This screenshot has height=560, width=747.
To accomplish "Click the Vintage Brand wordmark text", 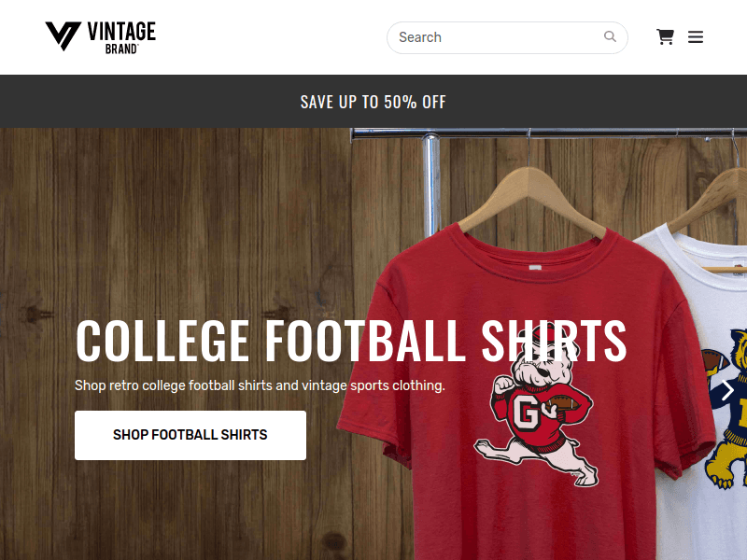I will pos(121,35).
